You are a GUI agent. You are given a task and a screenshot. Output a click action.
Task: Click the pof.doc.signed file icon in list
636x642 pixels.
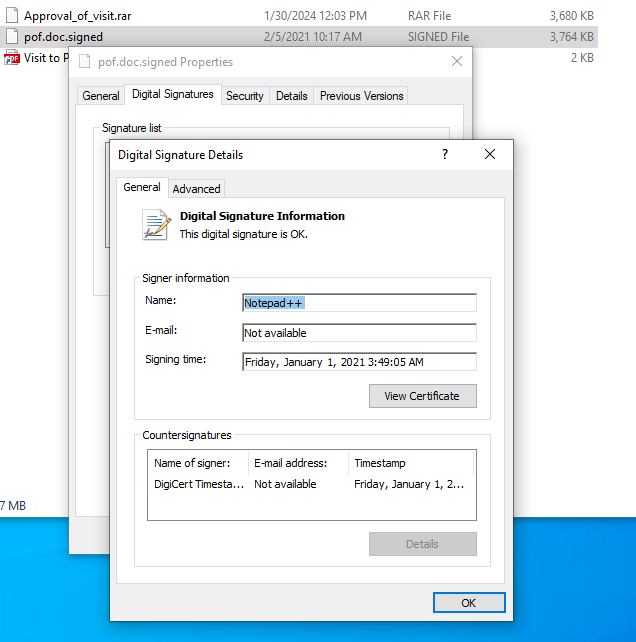(12, 36)
